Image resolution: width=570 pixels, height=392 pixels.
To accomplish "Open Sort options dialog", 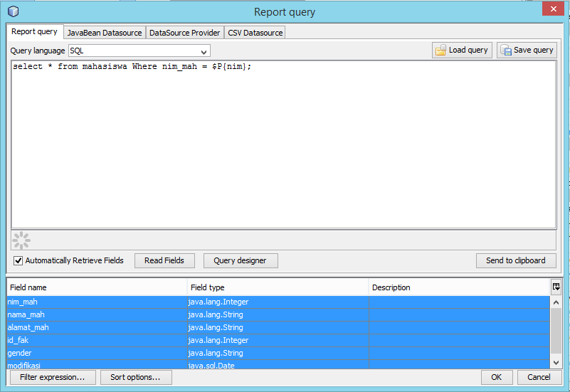I will coord(136,377).
